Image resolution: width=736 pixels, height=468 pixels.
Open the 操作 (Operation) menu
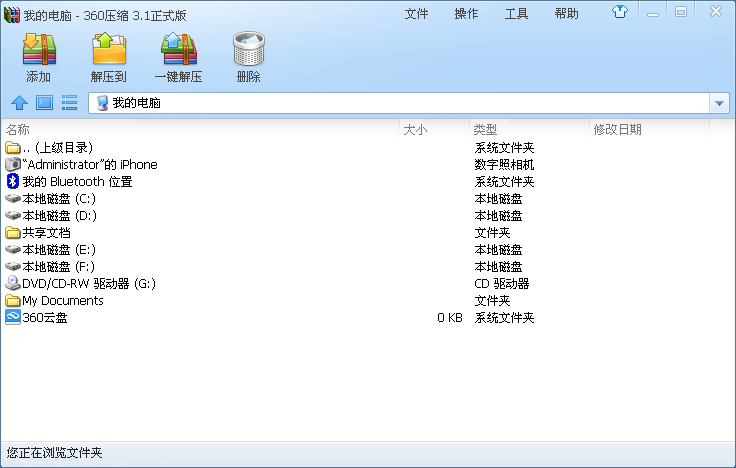point(466,13)
